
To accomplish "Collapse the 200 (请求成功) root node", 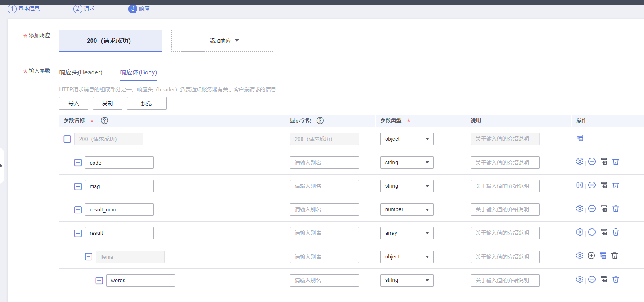I will pos(67,139).
